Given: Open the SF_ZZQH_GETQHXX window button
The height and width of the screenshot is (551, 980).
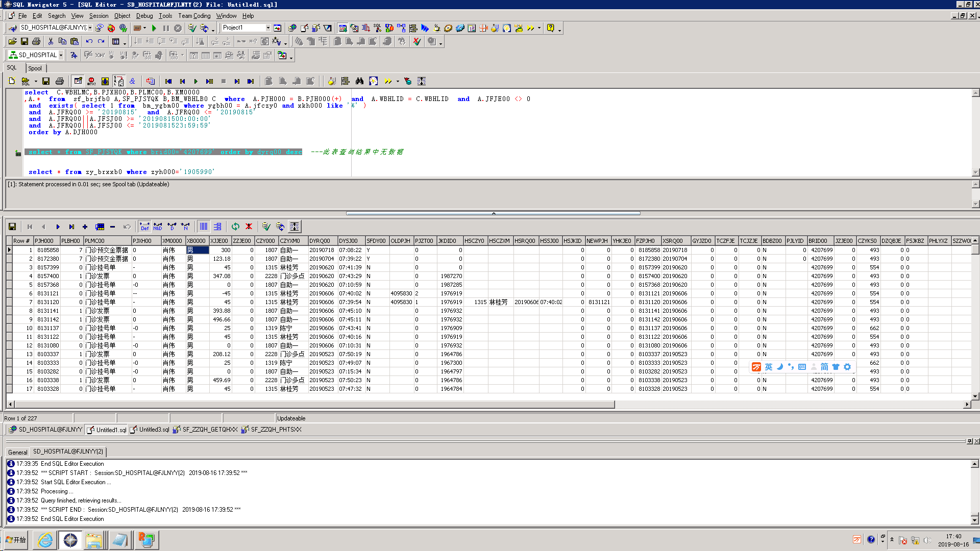Looking at the screenshot, I should (205, 430).
